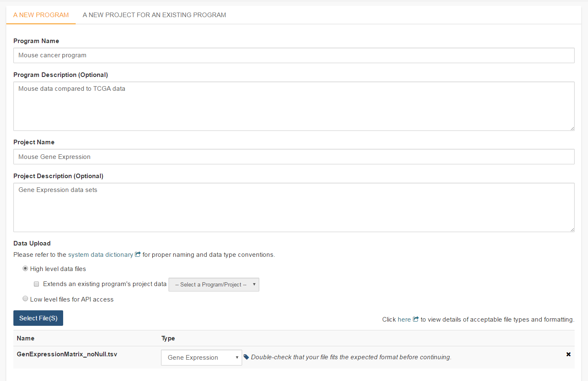This screenshot has height=381, width=588.
Task: Click the Project Description resize handle
Action: coord(572,229)
